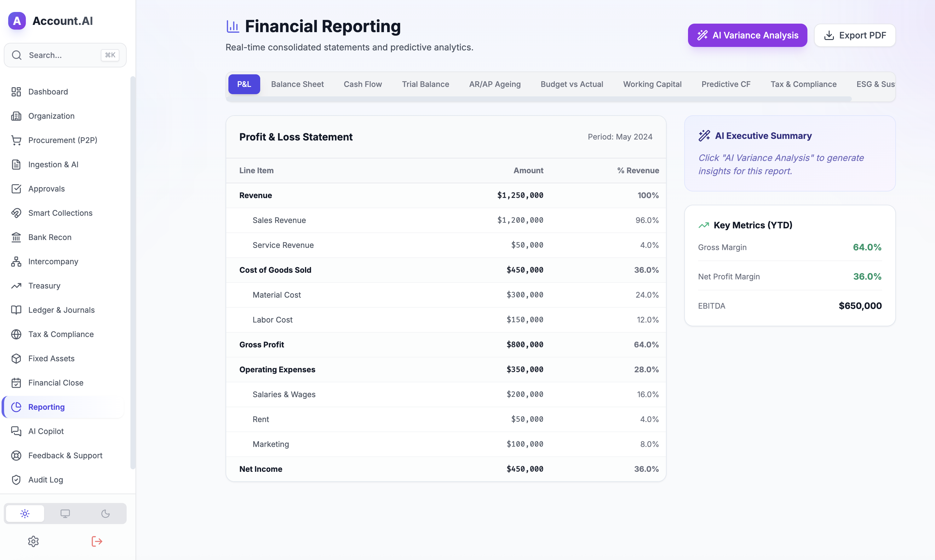
Task: Switch to light theme mode
Action: [x=25, y=514]
